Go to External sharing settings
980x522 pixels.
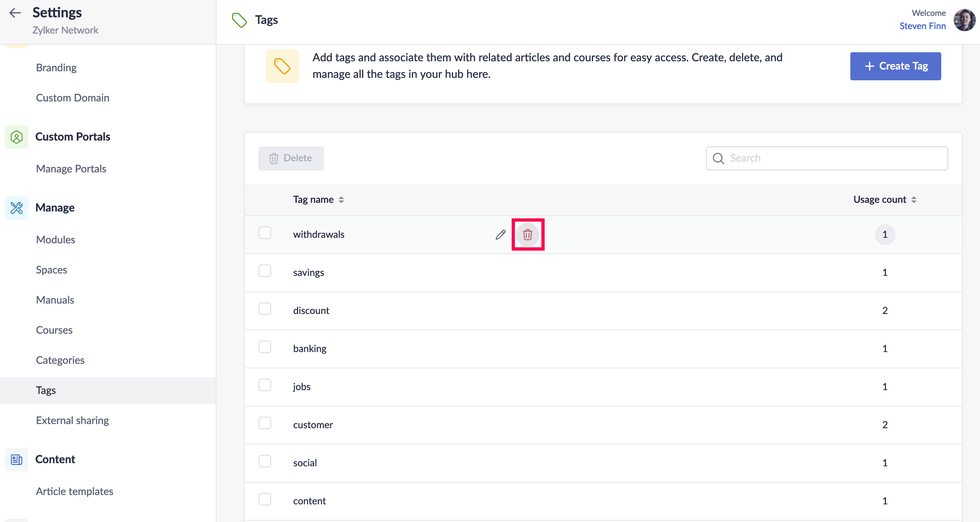point(72,420)
